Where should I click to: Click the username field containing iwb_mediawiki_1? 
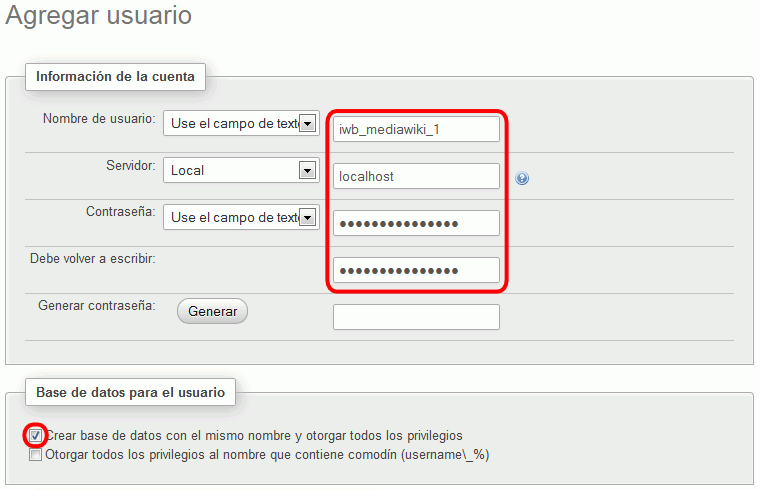point(416,129)
